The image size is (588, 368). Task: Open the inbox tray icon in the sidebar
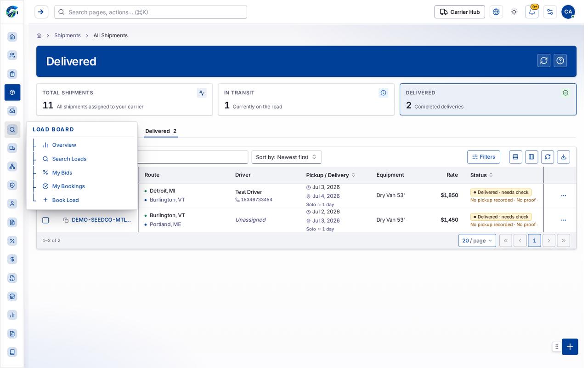[x=12, y=111]
